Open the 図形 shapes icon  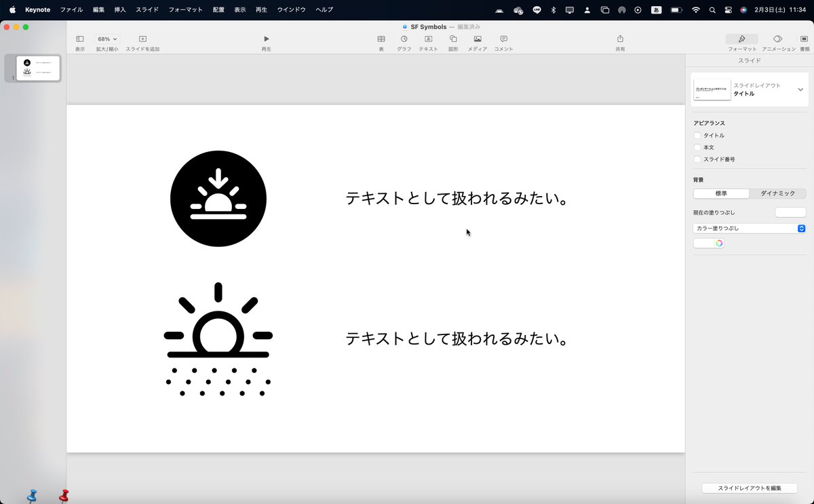click(453, 39)
